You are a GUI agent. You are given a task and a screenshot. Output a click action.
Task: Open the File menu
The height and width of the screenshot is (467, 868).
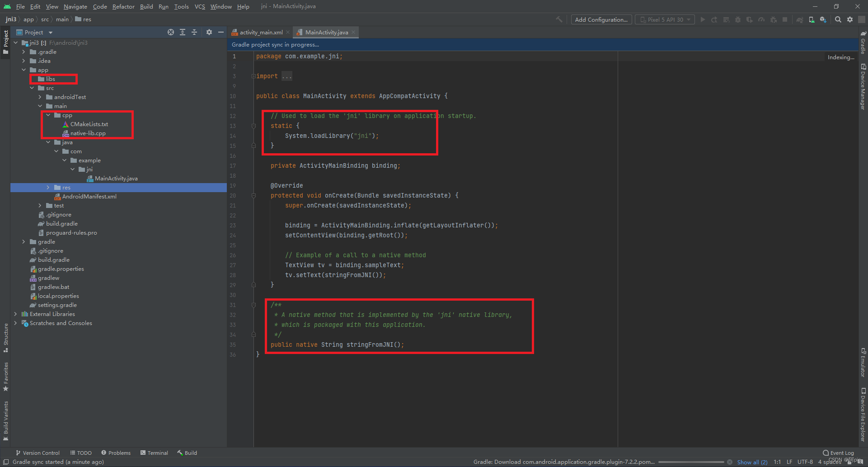pos(20,6)
